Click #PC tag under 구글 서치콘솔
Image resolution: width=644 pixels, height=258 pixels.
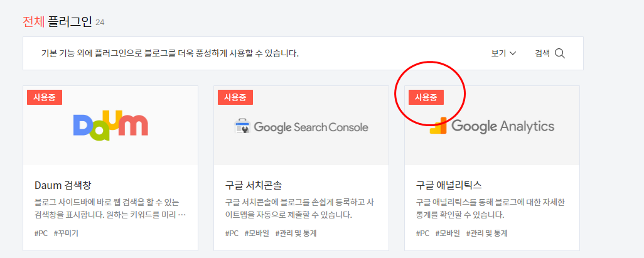coord(232,234)
